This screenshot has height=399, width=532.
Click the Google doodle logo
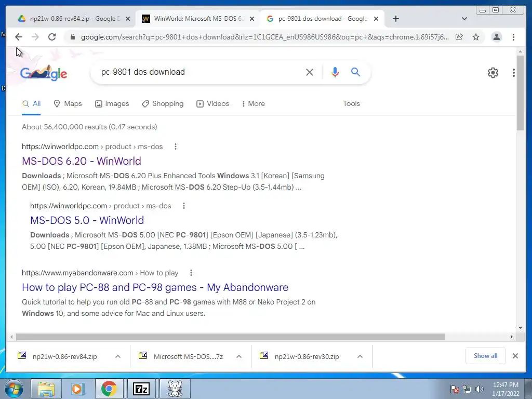coord(44,73)
